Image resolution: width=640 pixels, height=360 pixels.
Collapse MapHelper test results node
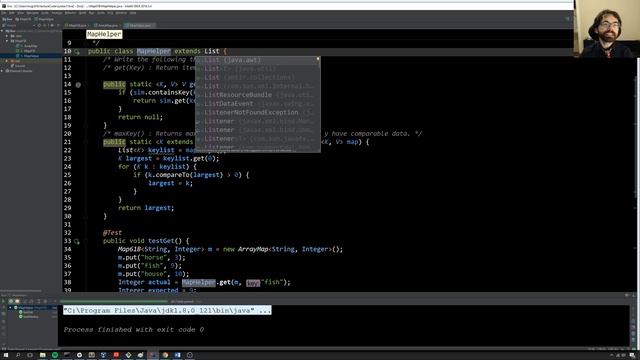tap(10, 307)
